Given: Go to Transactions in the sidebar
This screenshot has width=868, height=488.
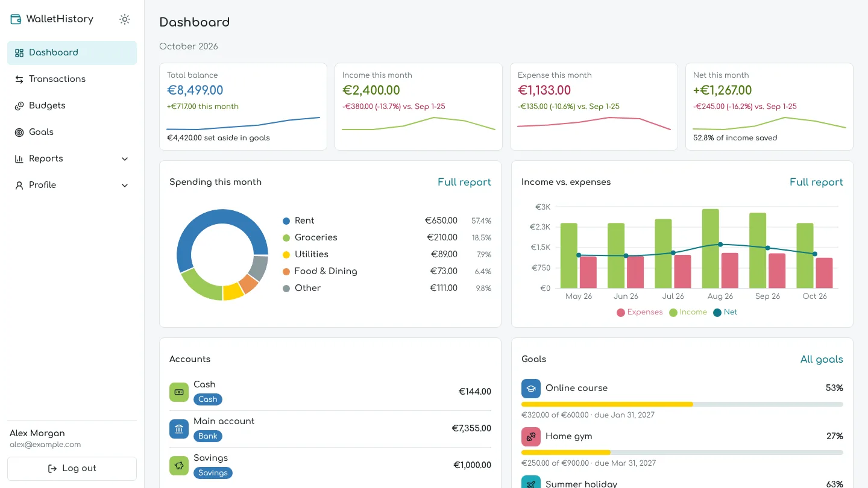Looking at the screenshot, I should [72, 80].
